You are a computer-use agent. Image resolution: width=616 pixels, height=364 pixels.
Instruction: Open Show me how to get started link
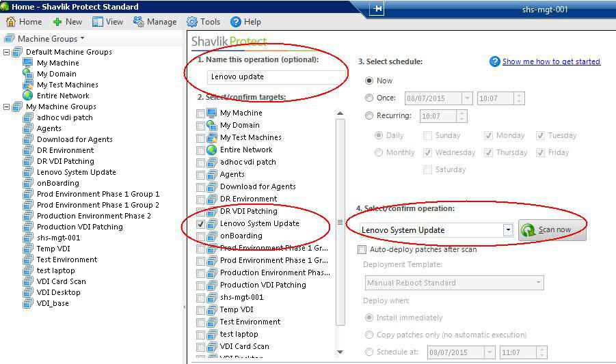tap(551, 61)
